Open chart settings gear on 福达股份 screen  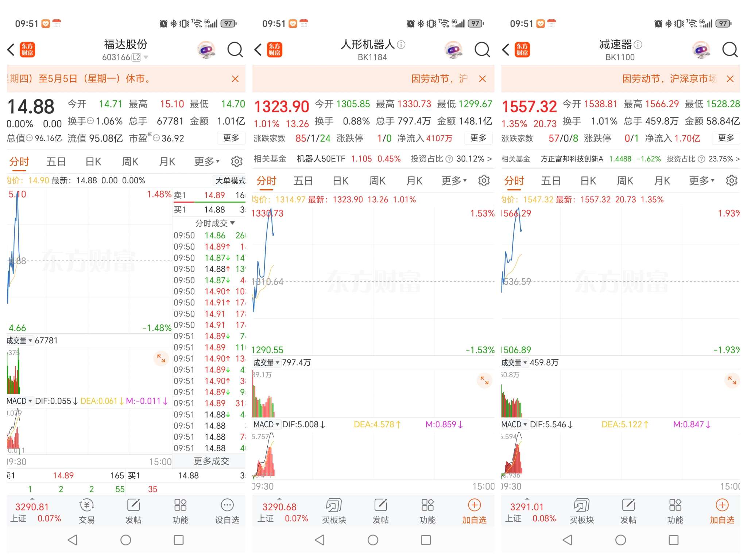[x=237, y=162]
